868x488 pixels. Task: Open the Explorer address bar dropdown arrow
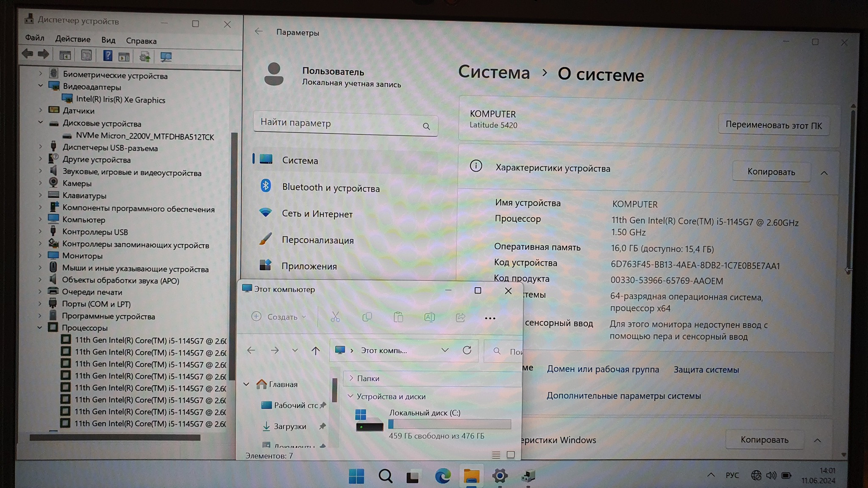pyautogui.click(x=445, y=350)
